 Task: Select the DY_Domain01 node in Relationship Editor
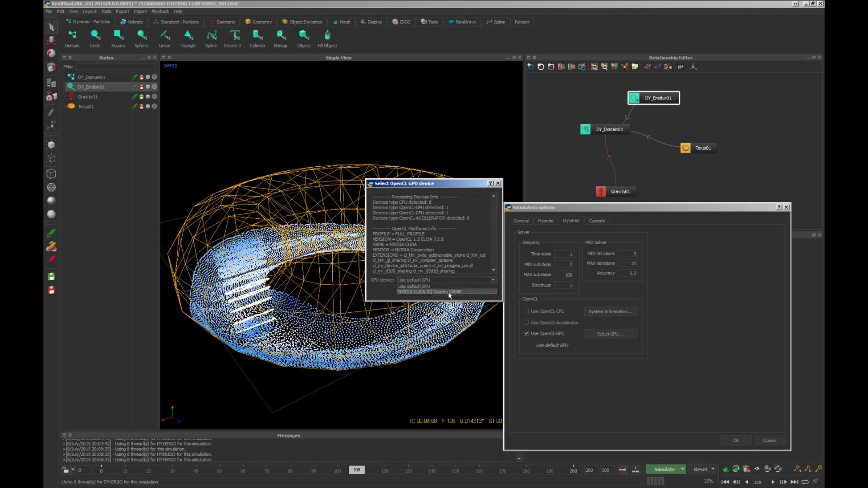(604, 129)
